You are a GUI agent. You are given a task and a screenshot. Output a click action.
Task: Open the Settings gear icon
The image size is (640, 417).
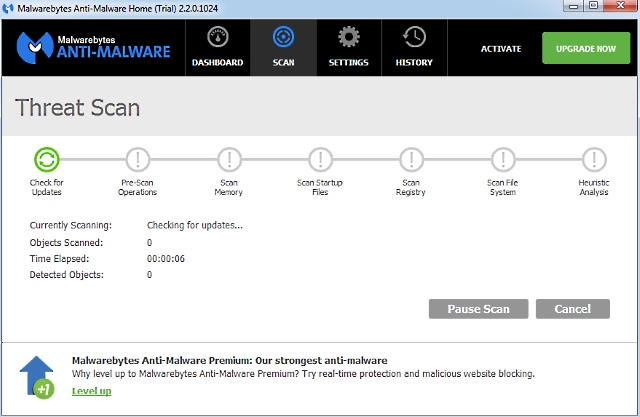[348, 38]
